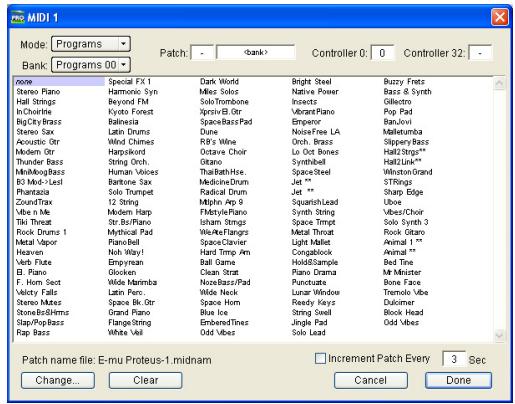Select the Thunder Bass patch

pyautogui.click(x=39, y=162)
